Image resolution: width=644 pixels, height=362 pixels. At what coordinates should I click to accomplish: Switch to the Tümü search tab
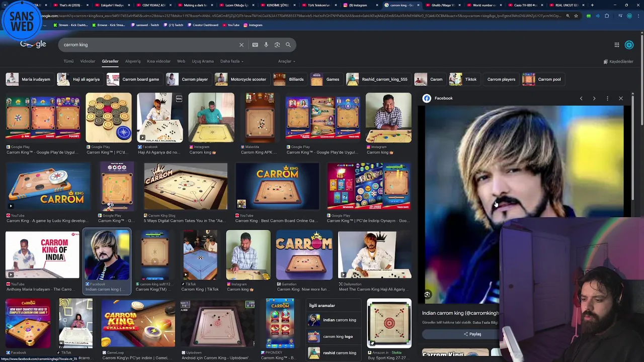coord(68,61)
